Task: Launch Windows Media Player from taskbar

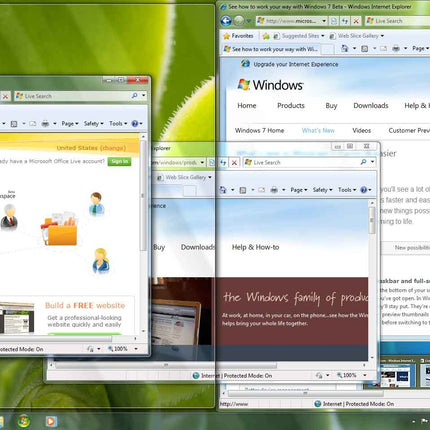Action: 51,421
